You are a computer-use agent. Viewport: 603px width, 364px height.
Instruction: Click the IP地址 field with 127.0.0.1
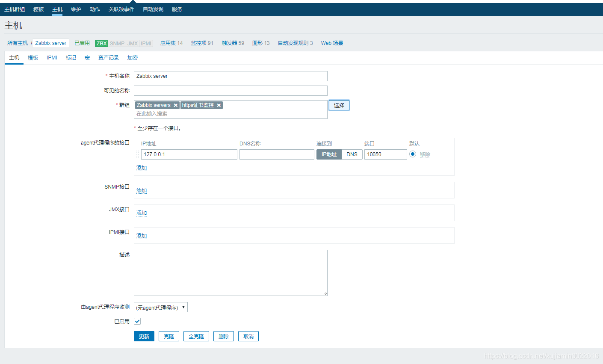pos(189,154)
